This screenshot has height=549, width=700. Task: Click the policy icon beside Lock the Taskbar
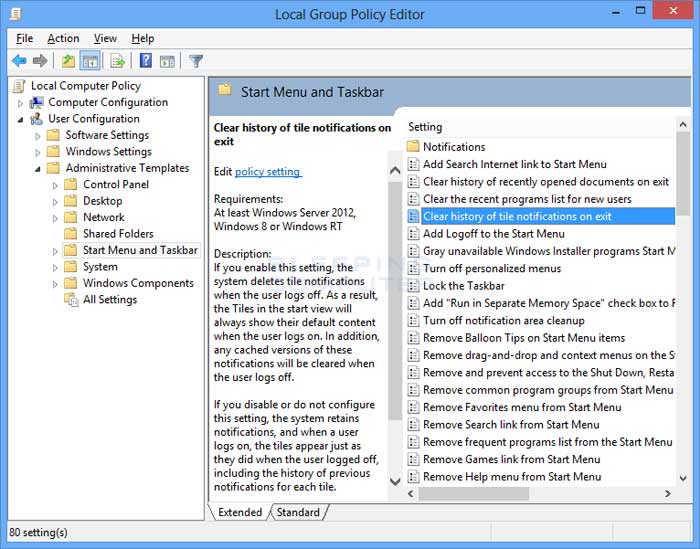click(413, 286)
